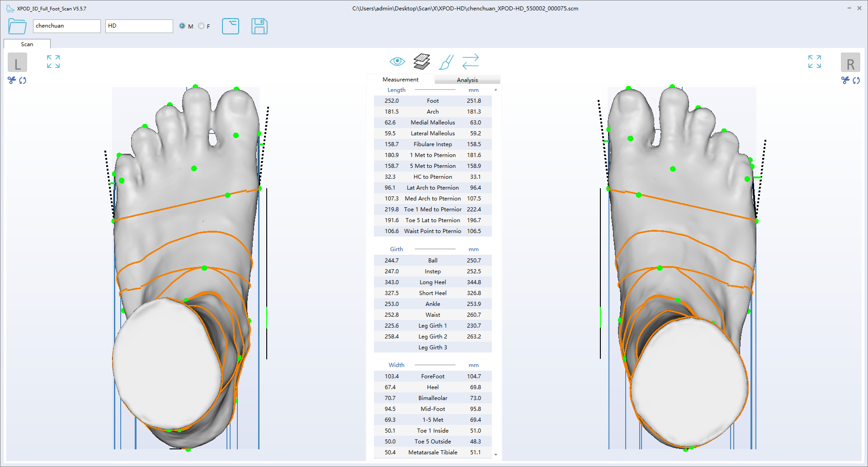Open the folder icon to load a scan

click(x=17, y=26)
